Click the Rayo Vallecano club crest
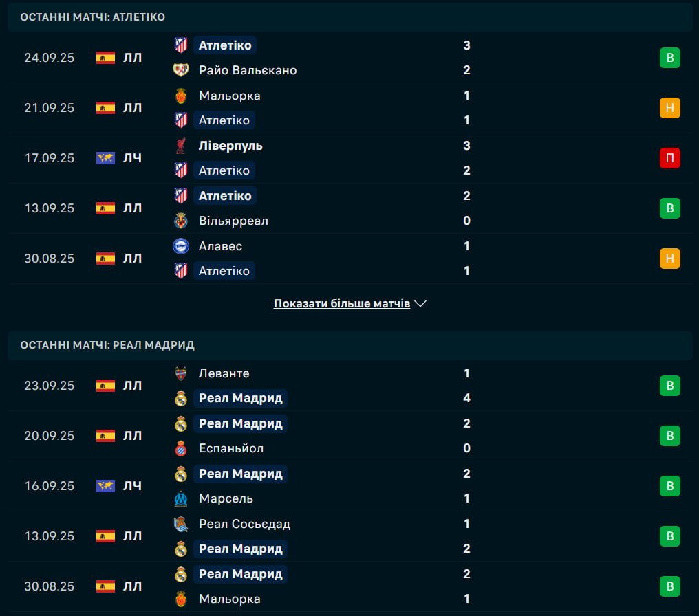 (181, 70)
